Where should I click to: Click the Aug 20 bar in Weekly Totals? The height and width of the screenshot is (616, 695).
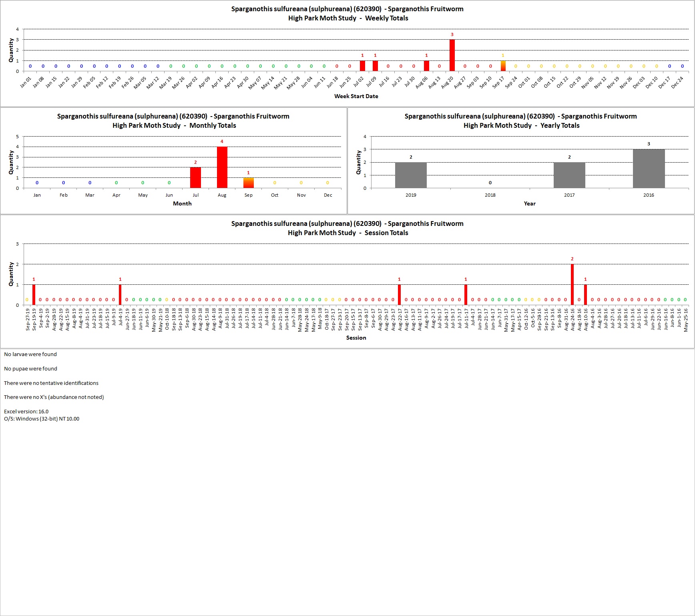tap(452, 55)
